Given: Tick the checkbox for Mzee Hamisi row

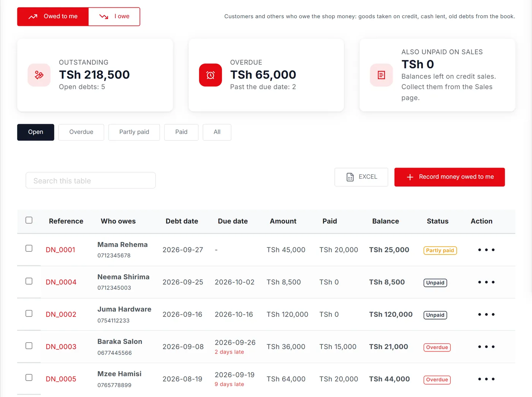Looking at the screenshot, I should (29, 378).
